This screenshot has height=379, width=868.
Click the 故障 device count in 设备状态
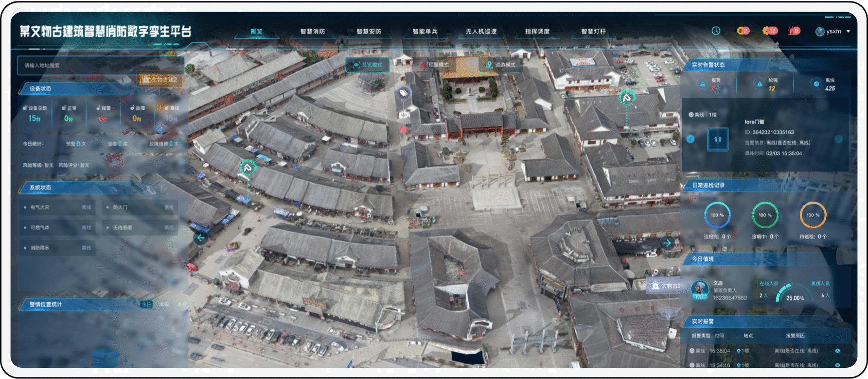(137, 114)
